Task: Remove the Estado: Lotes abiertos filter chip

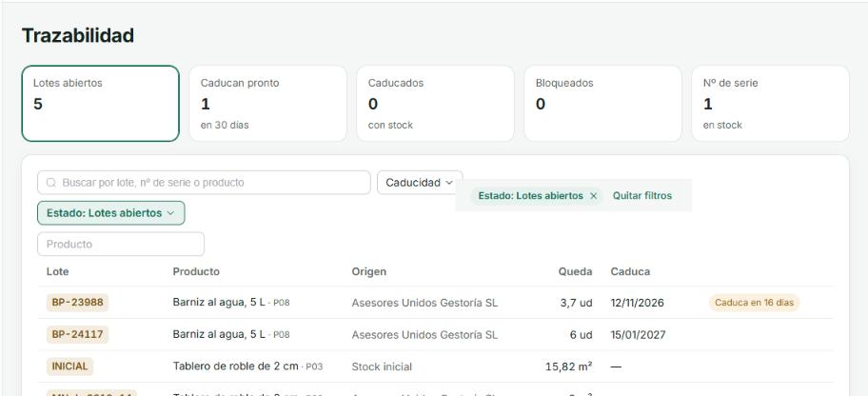Action: click(x=594, y=196)
